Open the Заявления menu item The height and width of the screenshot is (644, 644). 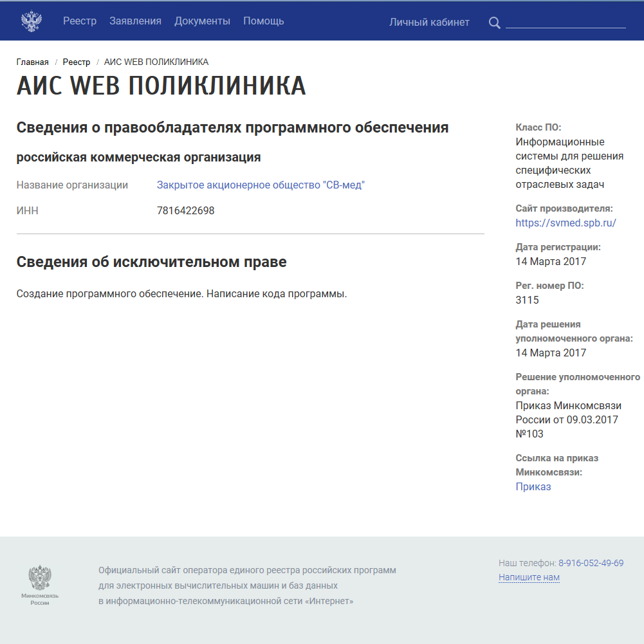[x=135, y=21]
